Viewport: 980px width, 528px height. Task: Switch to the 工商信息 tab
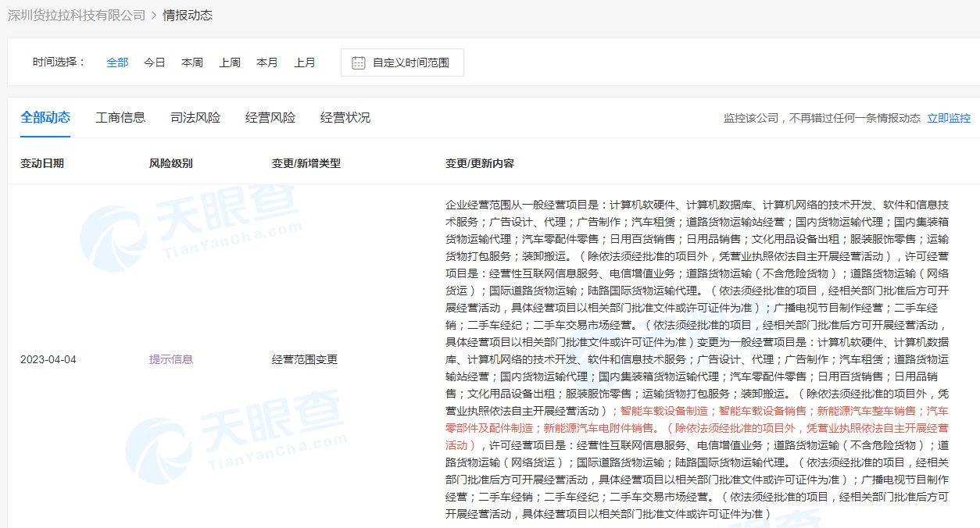coord(120,118)
